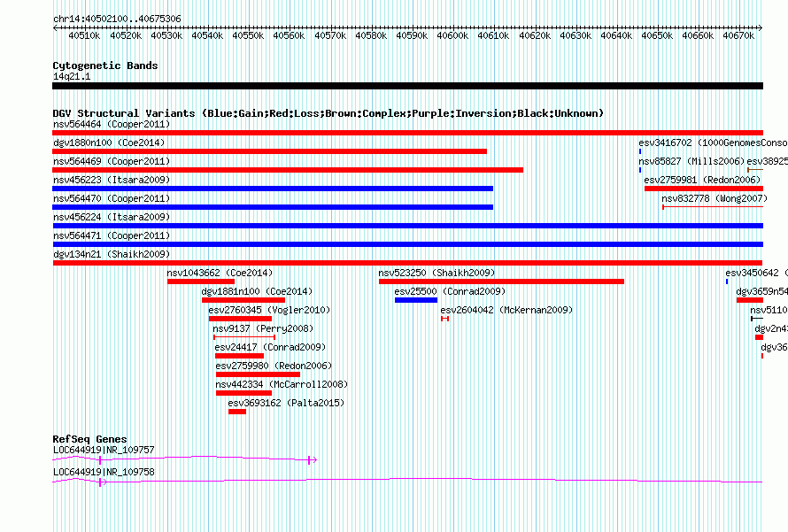The height and width of the screenshot is (532, 788).
Task: Click the dgv134n21 (Shaikh2009) label
Action: 112,254
